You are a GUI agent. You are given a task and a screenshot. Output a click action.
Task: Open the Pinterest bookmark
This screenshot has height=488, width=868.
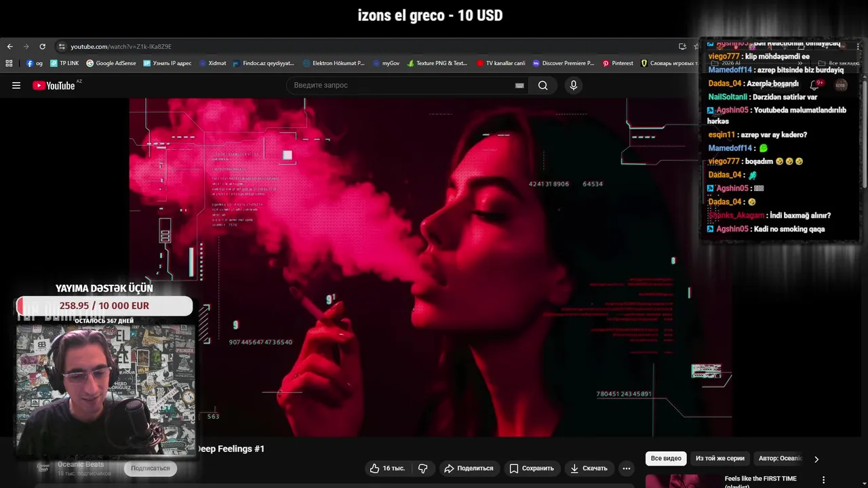(618, 63)
